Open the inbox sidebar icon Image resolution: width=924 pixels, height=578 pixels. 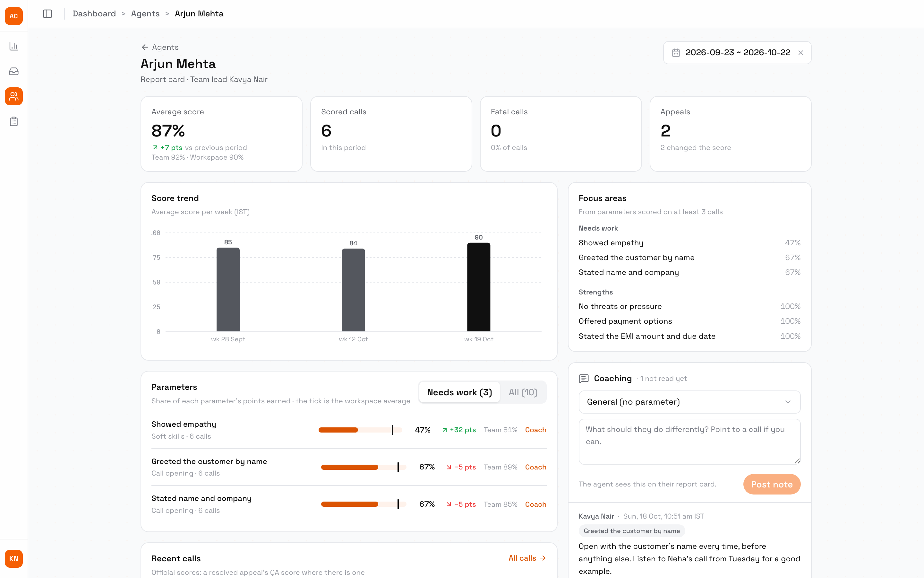pyautogui.click(x=14, y=72)
